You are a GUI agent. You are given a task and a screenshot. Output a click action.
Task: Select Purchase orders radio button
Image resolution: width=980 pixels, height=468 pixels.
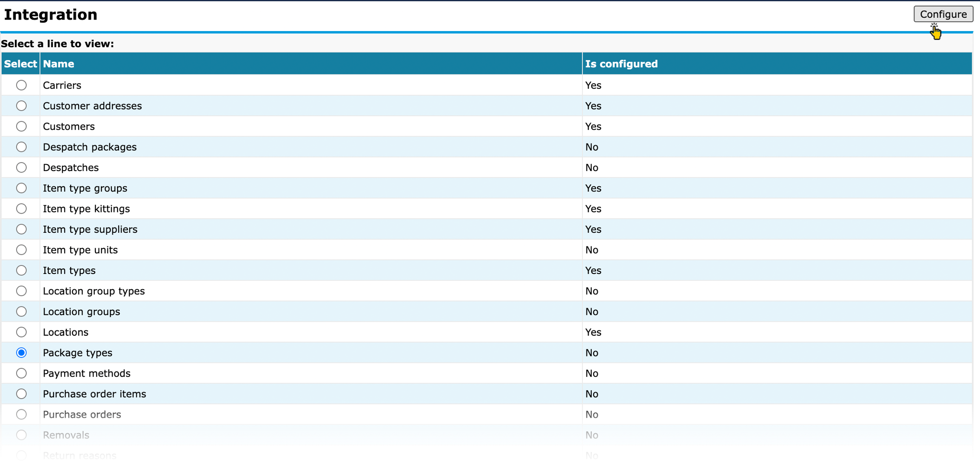[21, 414]
